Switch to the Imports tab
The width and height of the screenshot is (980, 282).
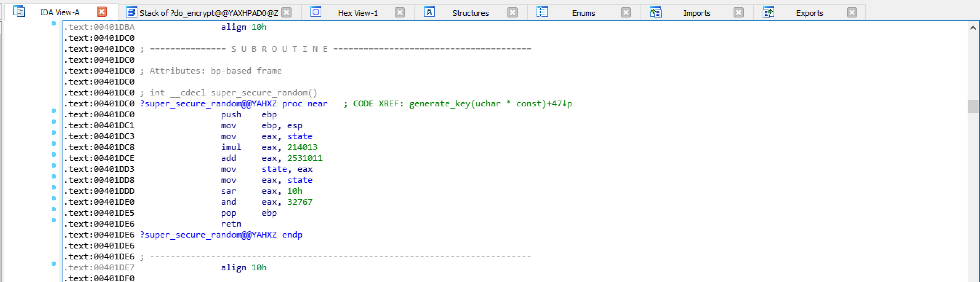(696, 13)
